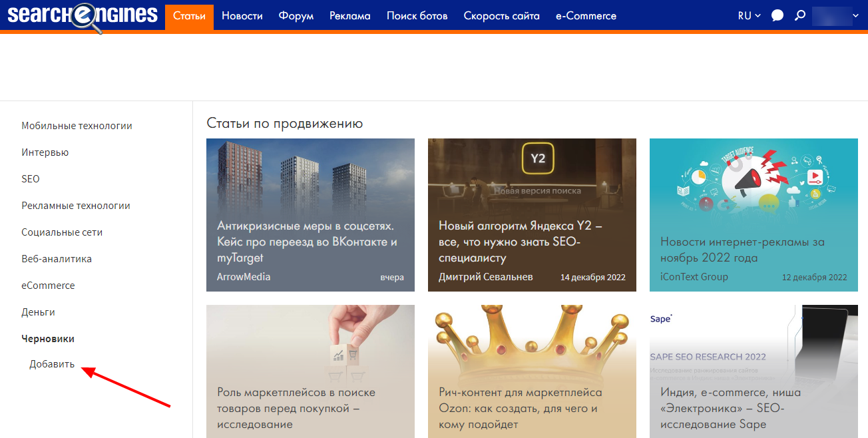Open the search magnifier icon in header

800,15
